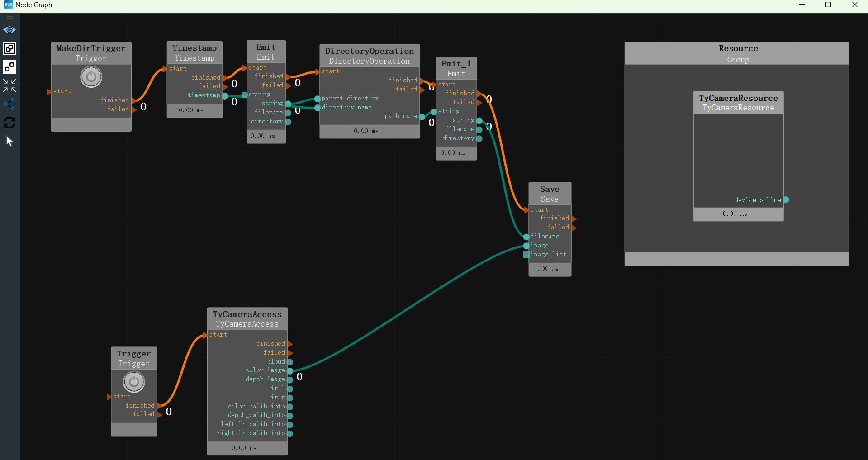The height and width of the screenshot is (460, 868).
Task: Select the Save node header
Action: pos(550,194)
